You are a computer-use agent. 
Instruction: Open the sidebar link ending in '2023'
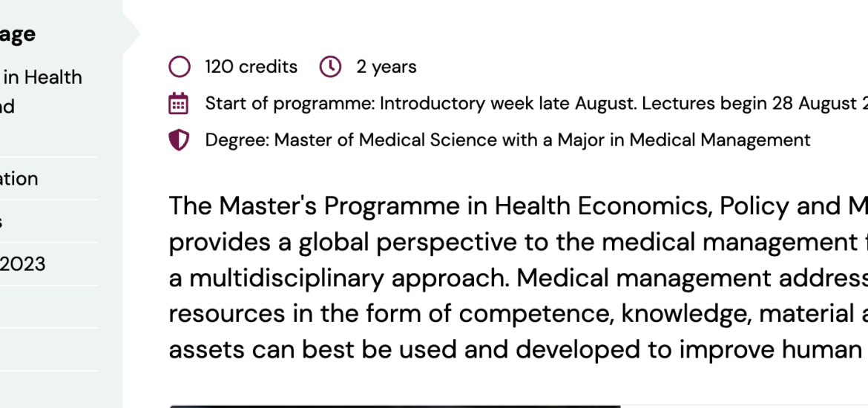pyautogui.click(x=23, y=264)
